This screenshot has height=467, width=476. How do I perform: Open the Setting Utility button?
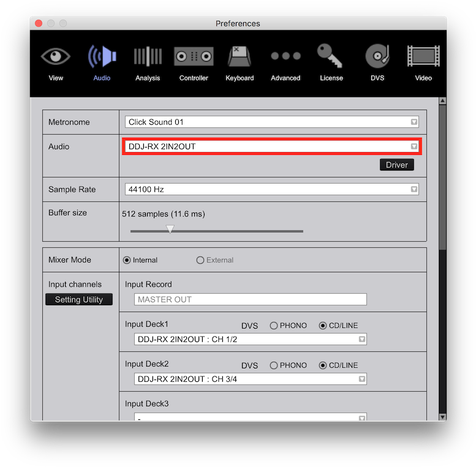click(79, 299)
